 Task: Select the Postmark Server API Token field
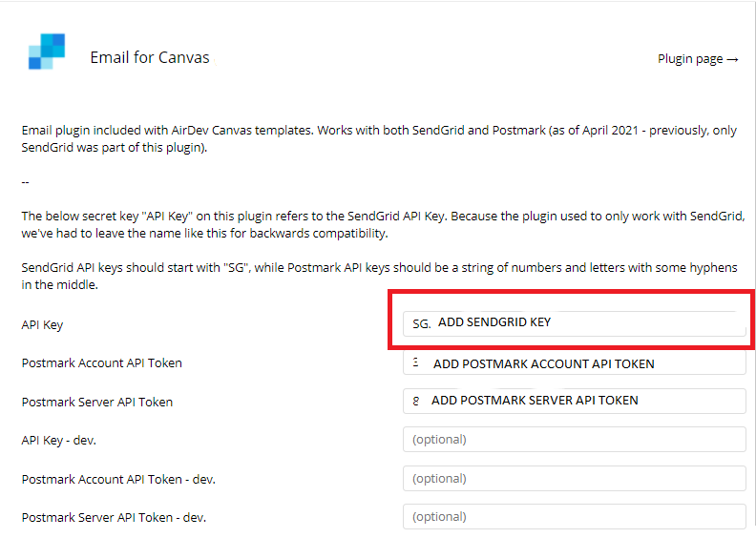(574, 401)
